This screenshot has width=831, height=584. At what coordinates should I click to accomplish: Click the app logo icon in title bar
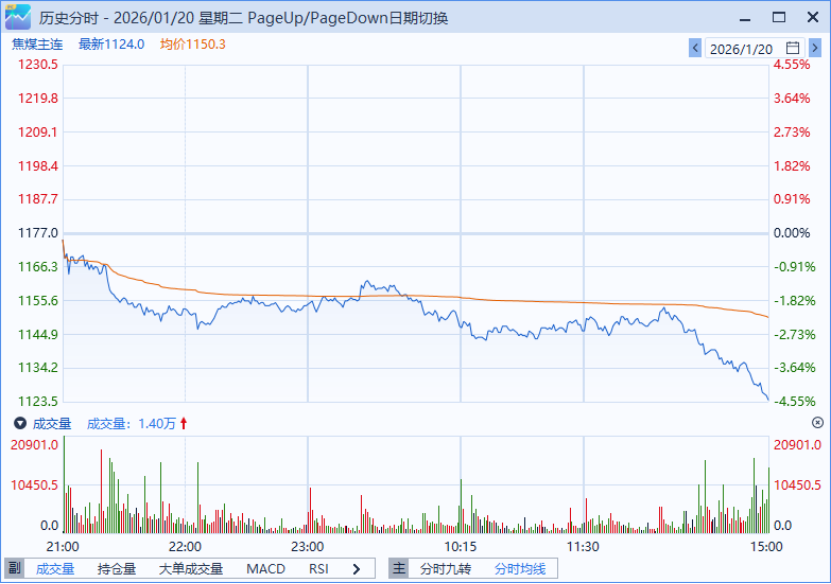[x=18, y=16]
